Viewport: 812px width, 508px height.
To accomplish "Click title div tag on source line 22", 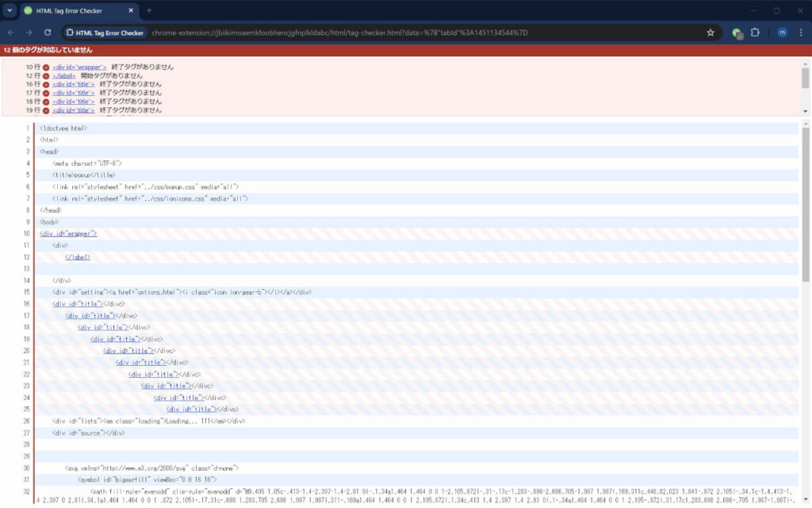I will coord(154,375).
